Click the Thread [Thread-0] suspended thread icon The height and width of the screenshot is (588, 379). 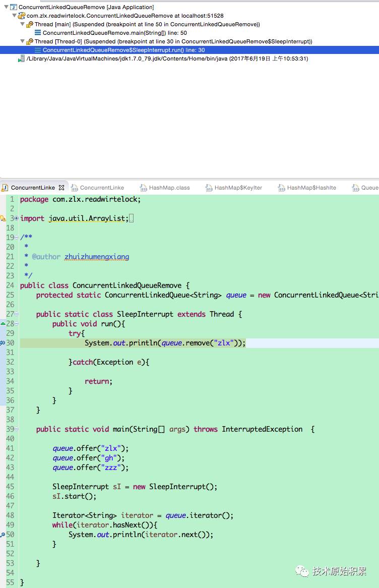click(x=30, y=42)
